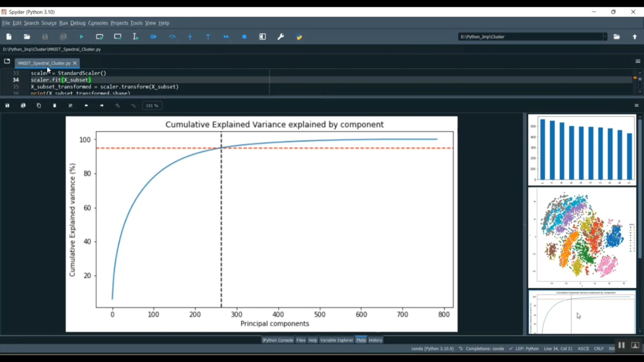Run the file with the green play icon
The image size is (644, 362).
coord(82,37)
